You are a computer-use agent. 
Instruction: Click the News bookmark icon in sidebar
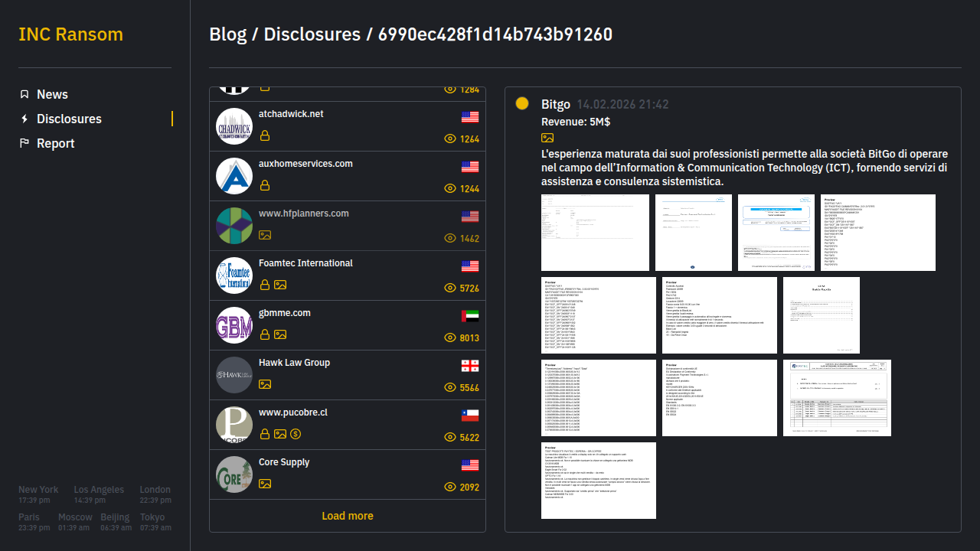[x=24, y=94]
